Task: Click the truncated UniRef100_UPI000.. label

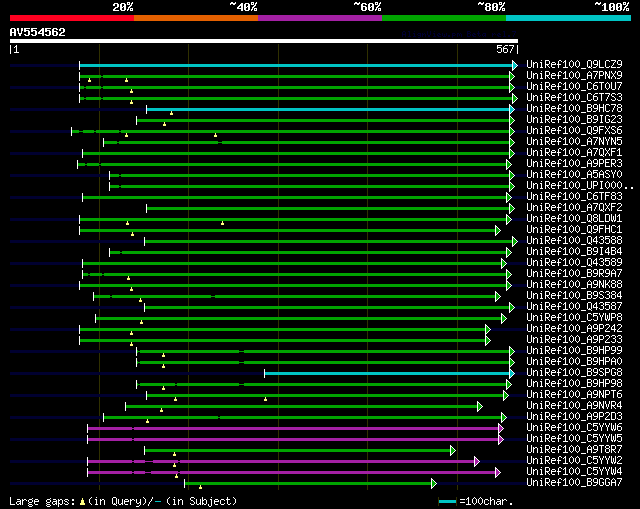Action: click(x=580, y=186)
